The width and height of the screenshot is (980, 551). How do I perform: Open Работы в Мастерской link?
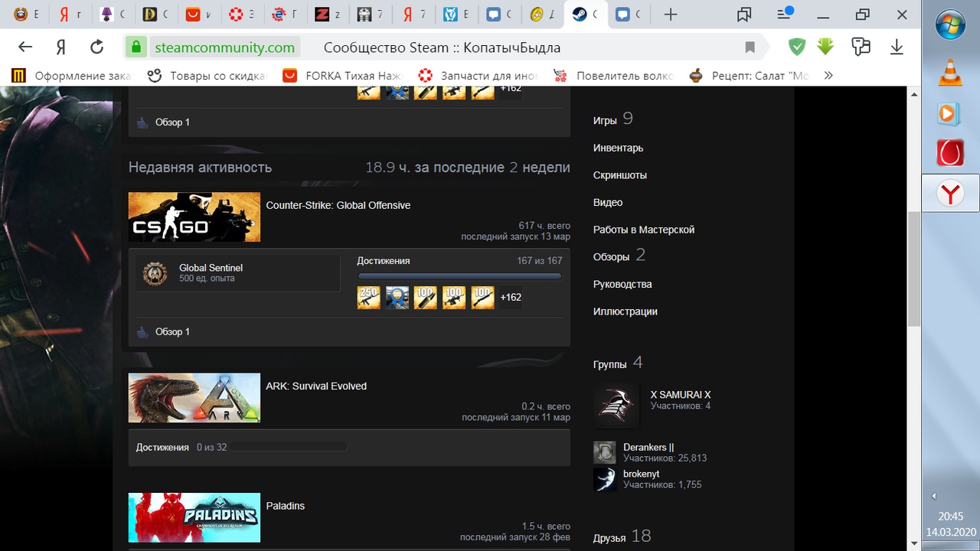click(644, 230)
